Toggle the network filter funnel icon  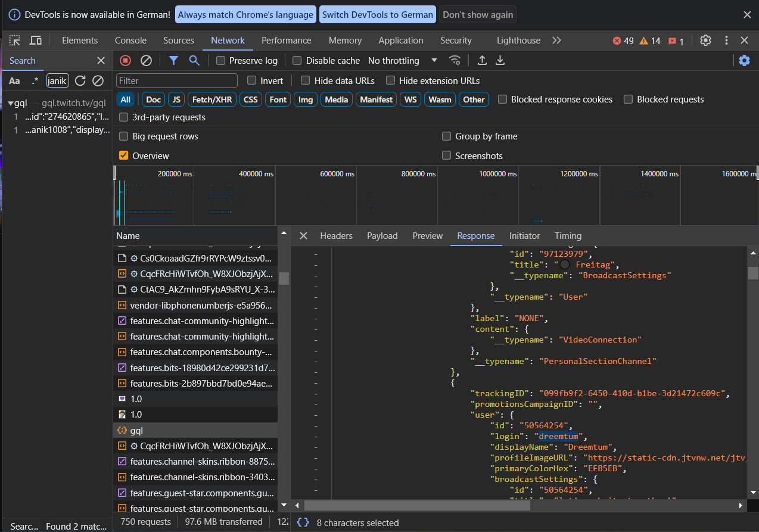click(x=173, y=60)
